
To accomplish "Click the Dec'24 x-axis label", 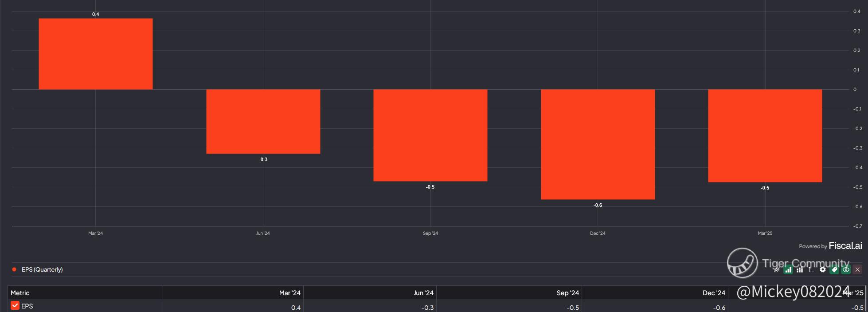I will pyautogui.click(x=598, y=233).
